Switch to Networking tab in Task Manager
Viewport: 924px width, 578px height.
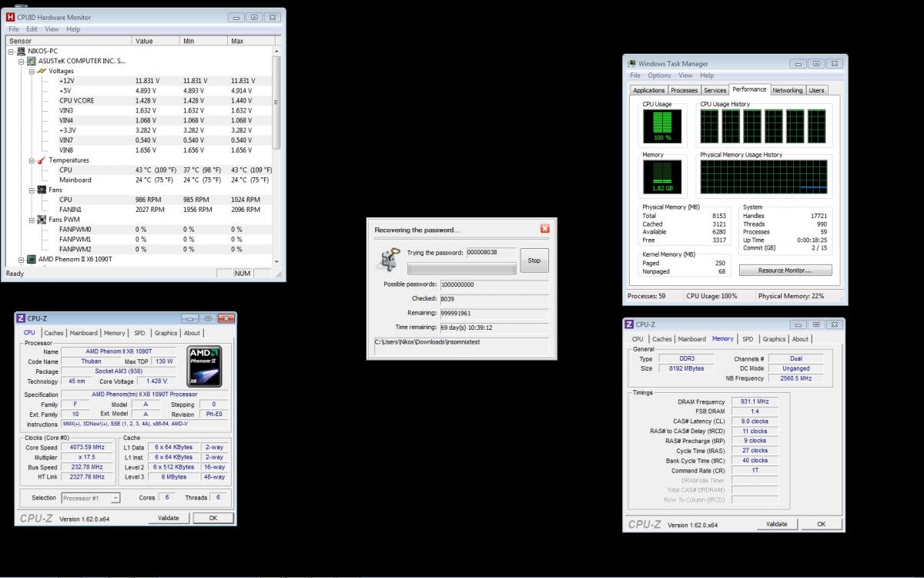[787, 90]
